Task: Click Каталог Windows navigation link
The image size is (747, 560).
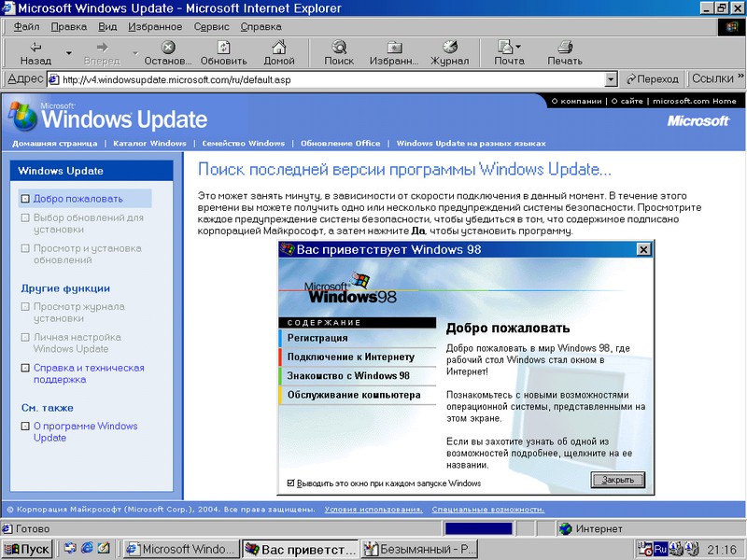Action: point(149,144)
